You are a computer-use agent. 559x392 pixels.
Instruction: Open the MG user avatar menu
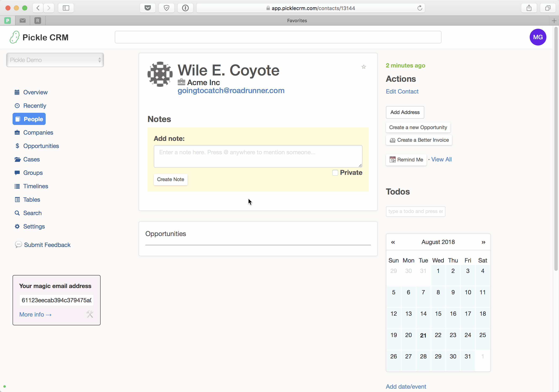538,37
